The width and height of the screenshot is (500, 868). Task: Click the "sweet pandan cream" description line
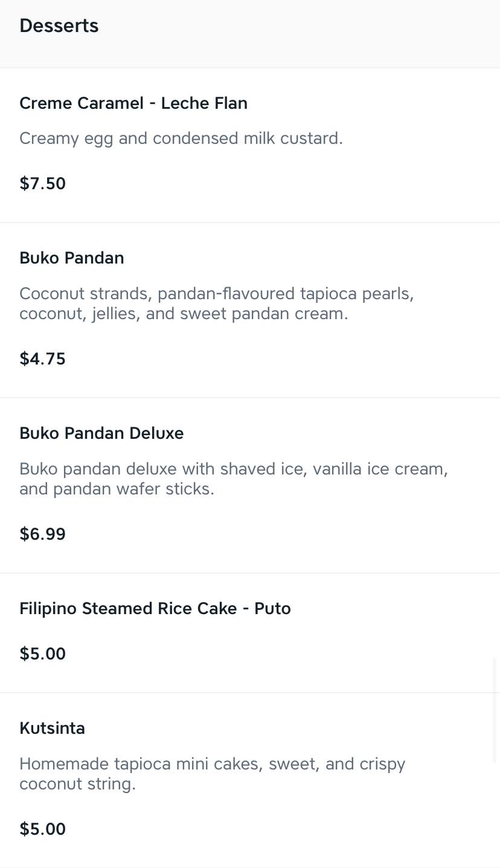coord(184,314)
